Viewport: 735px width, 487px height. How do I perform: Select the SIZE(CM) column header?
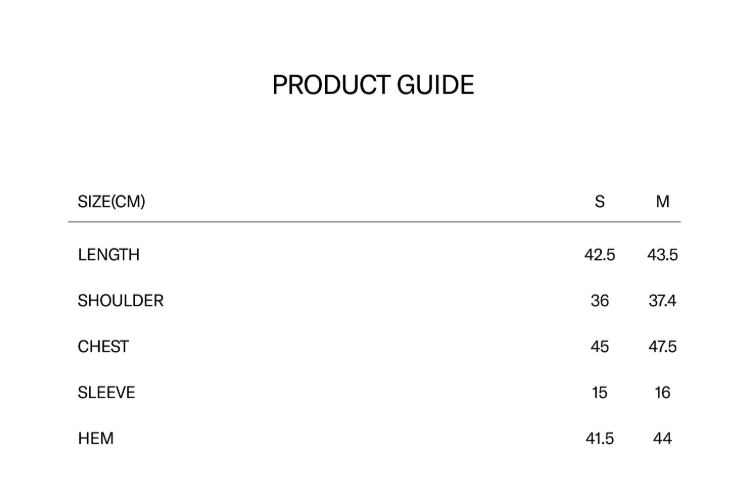pos(111,202)
